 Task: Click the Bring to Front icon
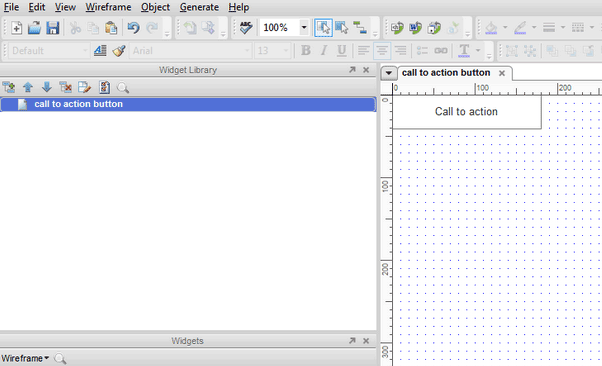click(x=552, y=50)
